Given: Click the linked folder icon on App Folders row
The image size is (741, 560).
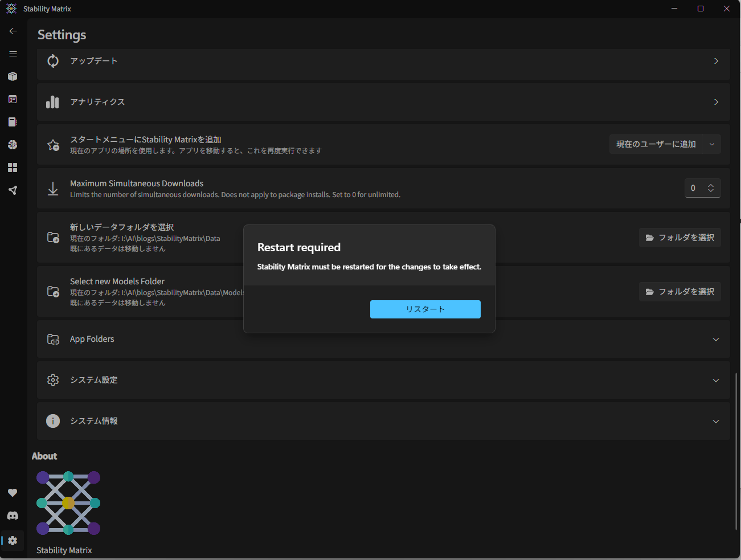Looking at the screenshot, I should tap(53, 340).
